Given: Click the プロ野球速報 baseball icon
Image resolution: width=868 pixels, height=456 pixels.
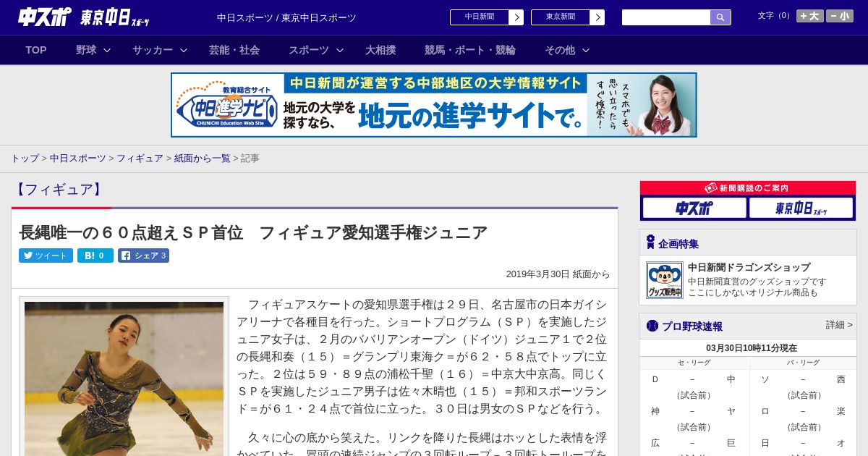Looking at the screenshot, I should point(652,326).
